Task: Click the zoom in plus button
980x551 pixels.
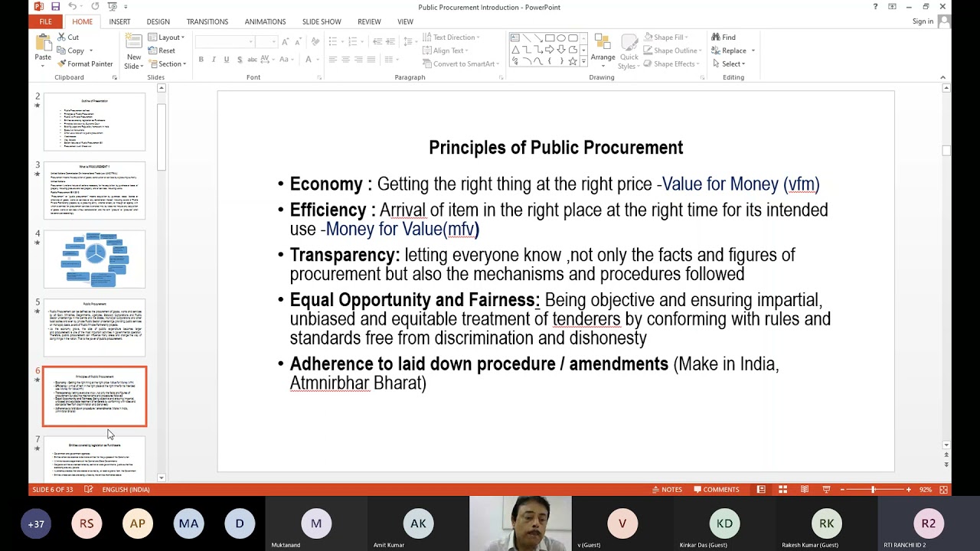Action: [x=909, y=490]
